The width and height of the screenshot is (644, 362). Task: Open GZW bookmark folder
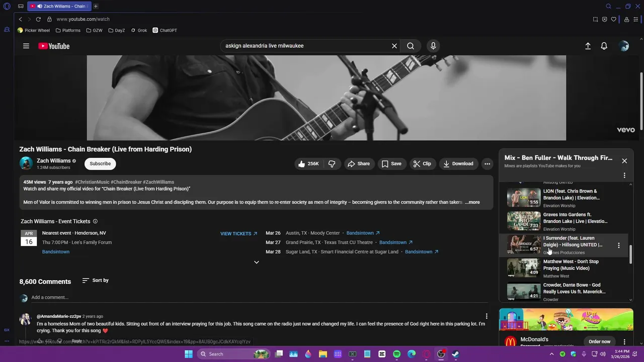click(94, 30)
